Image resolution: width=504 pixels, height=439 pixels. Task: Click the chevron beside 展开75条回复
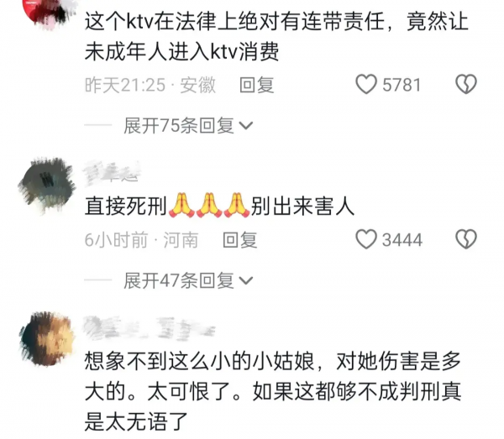tap(246, 126)
